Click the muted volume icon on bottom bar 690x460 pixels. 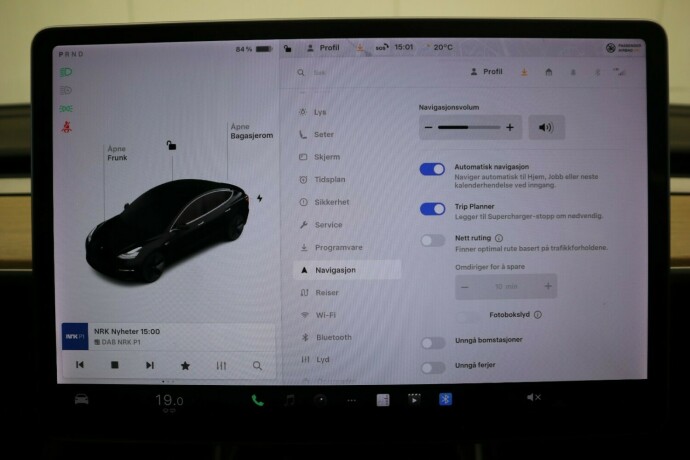(534, 397)
